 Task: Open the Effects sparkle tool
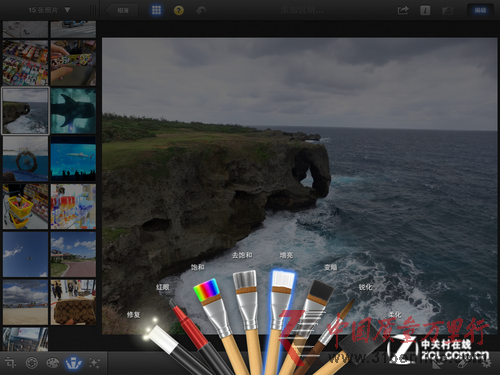95,363
